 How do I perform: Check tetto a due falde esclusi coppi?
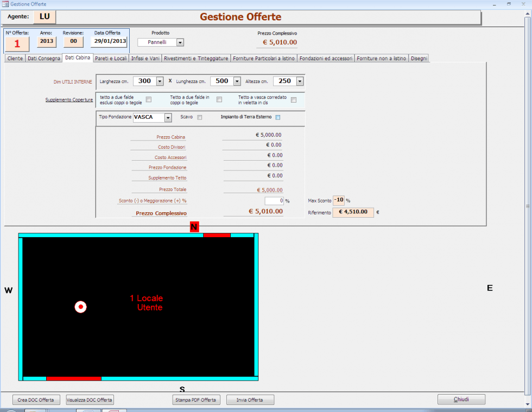pyautogui.click(x=149, y=99)
